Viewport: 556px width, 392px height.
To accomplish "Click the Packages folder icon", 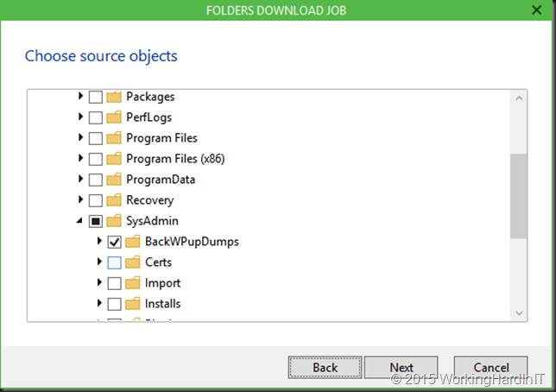I will pyautogui.click(x=114, y=97).
